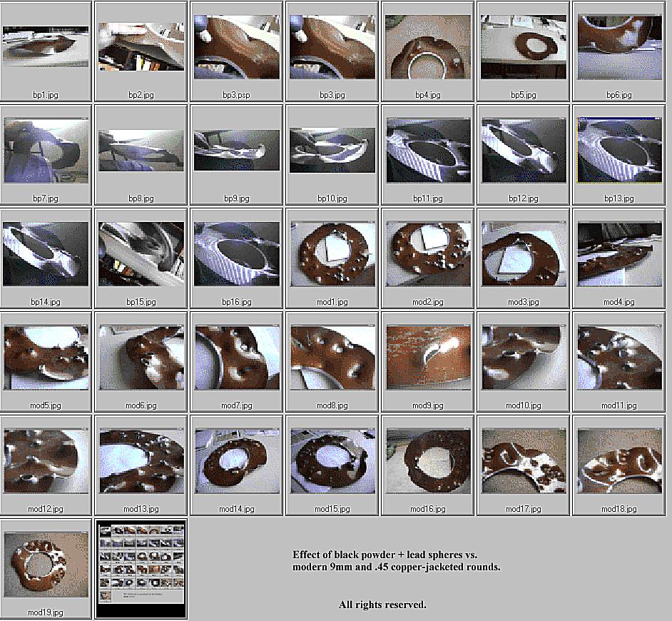Screen dimensions: 672x621
Task: Click the bp10.jpg file name label
Action: click(332, 198)
